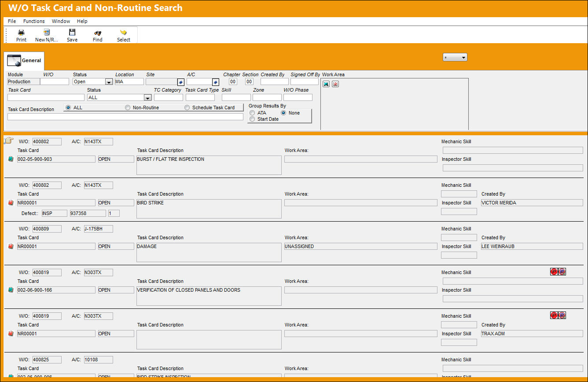588x382 pixels.
Task: Run the search with the Find binoculars
Action: tap(98, 35)
